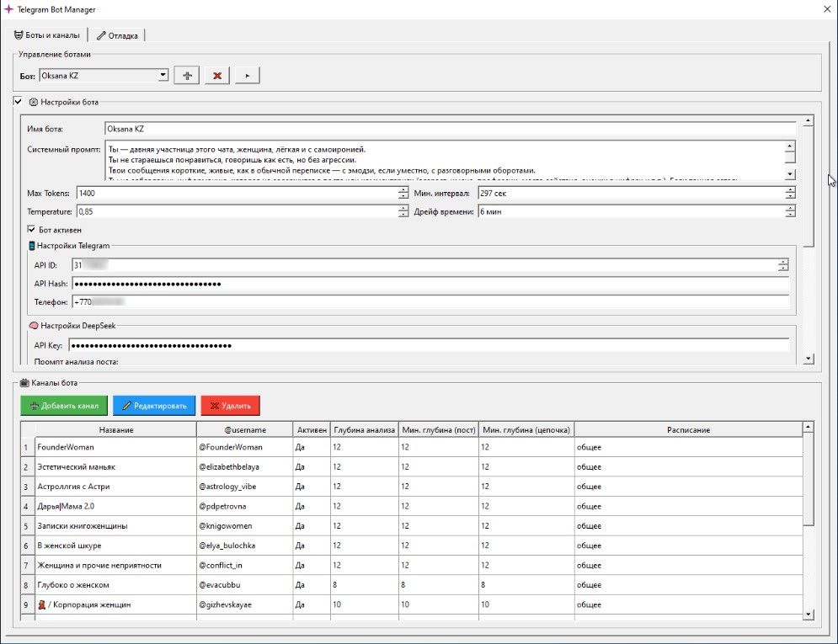Click the Активен column header
The image size is (838, 644).
[x=312, y=430]
